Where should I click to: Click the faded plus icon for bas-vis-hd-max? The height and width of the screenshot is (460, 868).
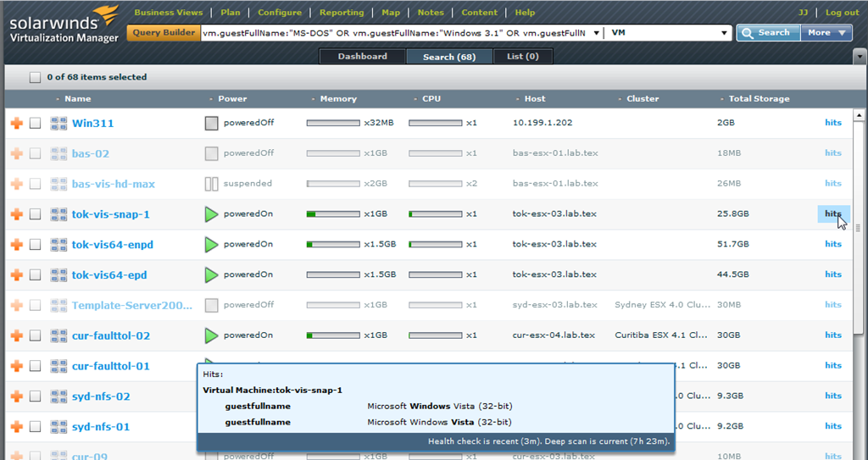(x=17, y=184)
